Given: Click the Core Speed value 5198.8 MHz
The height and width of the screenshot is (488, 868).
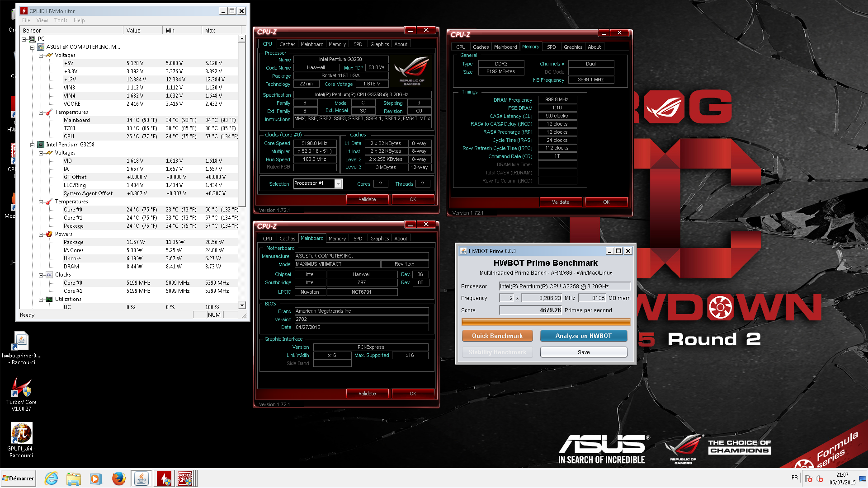Looking at the screenshot, I should [315, 143].
